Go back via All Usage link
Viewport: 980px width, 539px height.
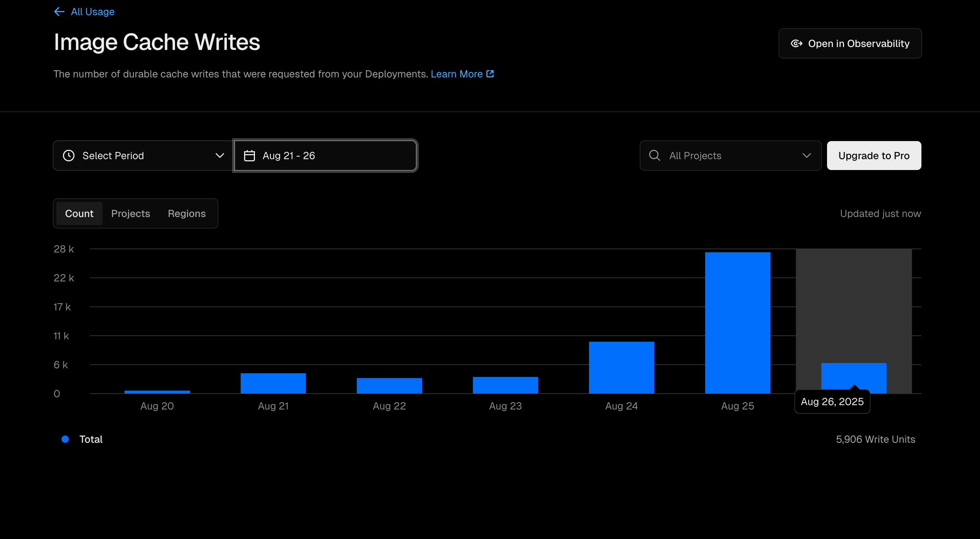(93, 12)
